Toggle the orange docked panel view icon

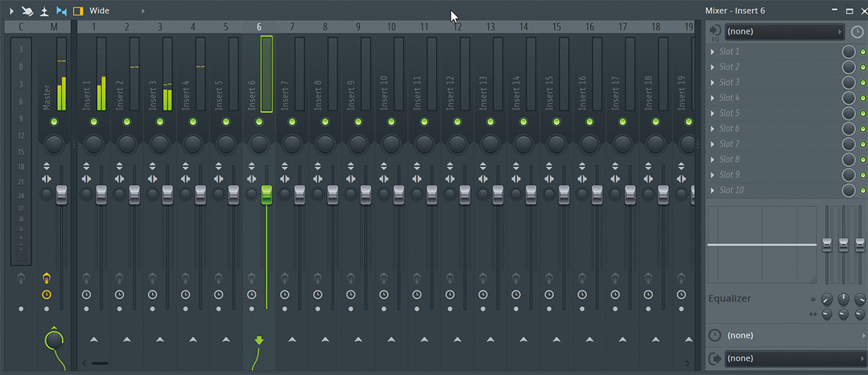78,11
